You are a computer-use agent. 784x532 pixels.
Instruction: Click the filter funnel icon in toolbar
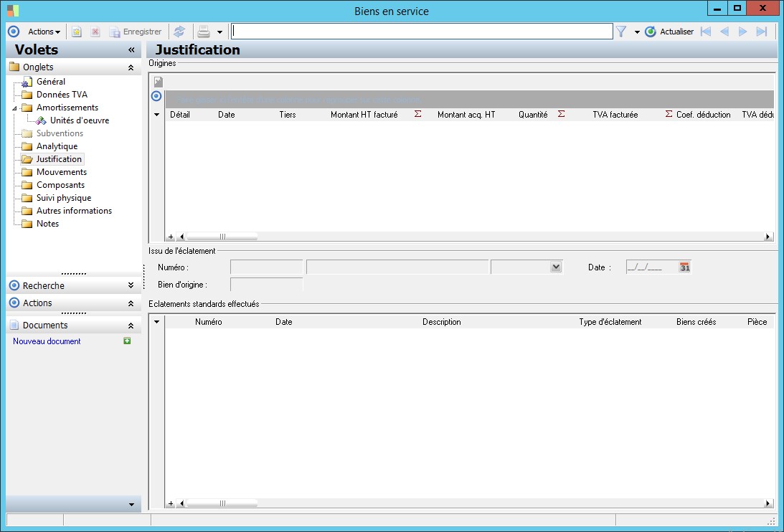[621, 32]
